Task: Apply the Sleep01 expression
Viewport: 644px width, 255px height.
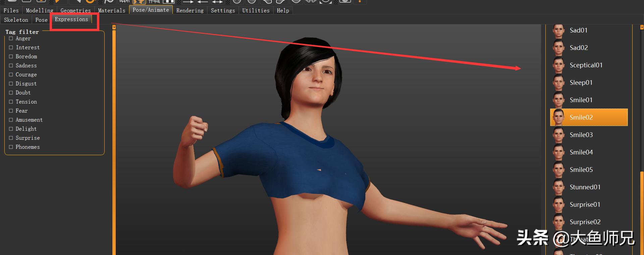Action: 589,83
